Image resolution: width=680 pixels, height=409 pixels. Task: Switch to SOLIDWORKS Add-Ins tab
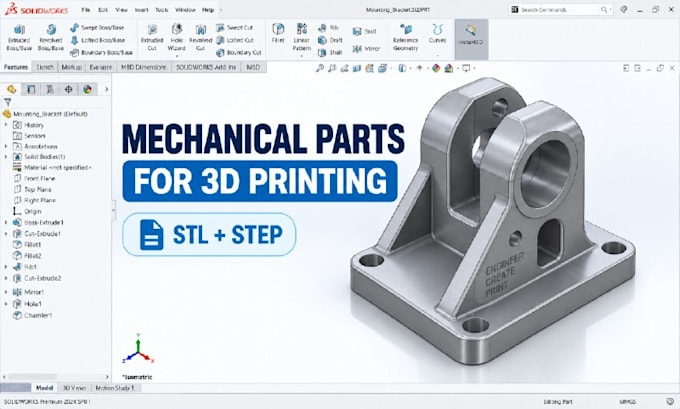click(206, 67)
